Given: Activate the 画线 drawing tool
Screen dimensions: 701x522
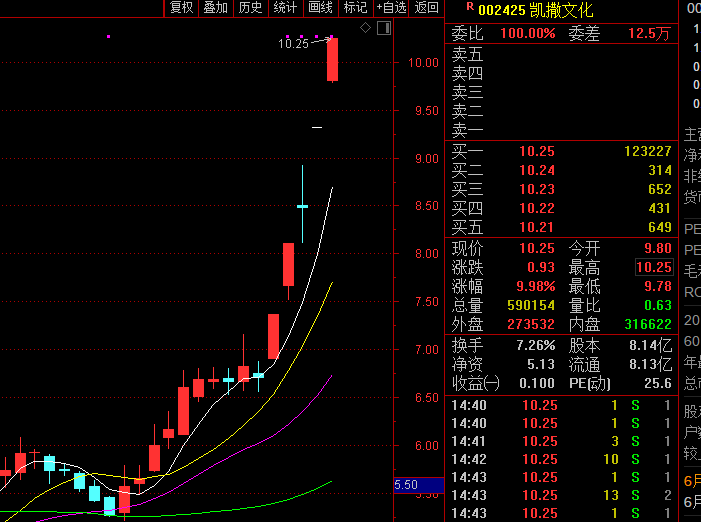Looking at the screenshot, I should [x=321, y=8].
